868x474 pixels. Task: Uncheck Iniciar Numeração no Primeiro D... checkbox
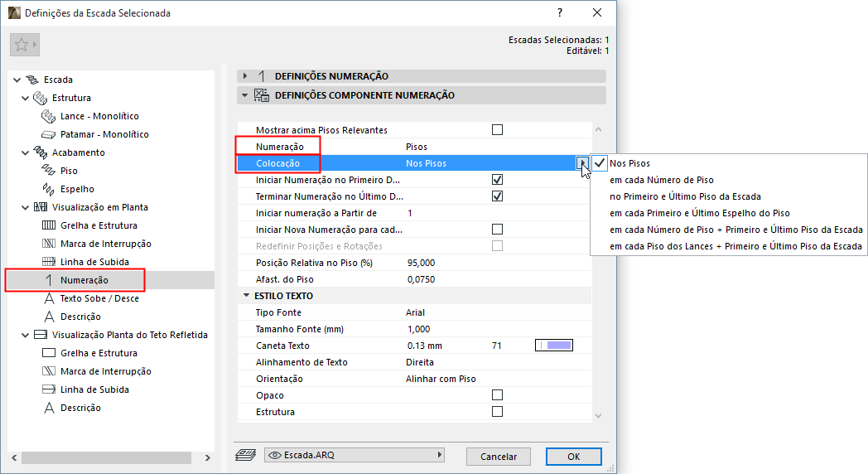[497, 180]
